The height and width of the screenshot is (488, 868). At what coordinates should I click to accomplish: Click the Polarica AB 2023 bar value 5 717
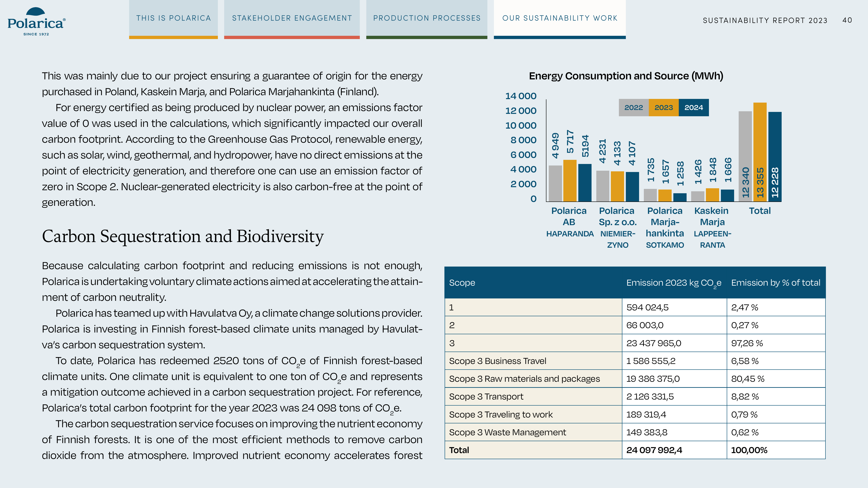pos(570,142)
